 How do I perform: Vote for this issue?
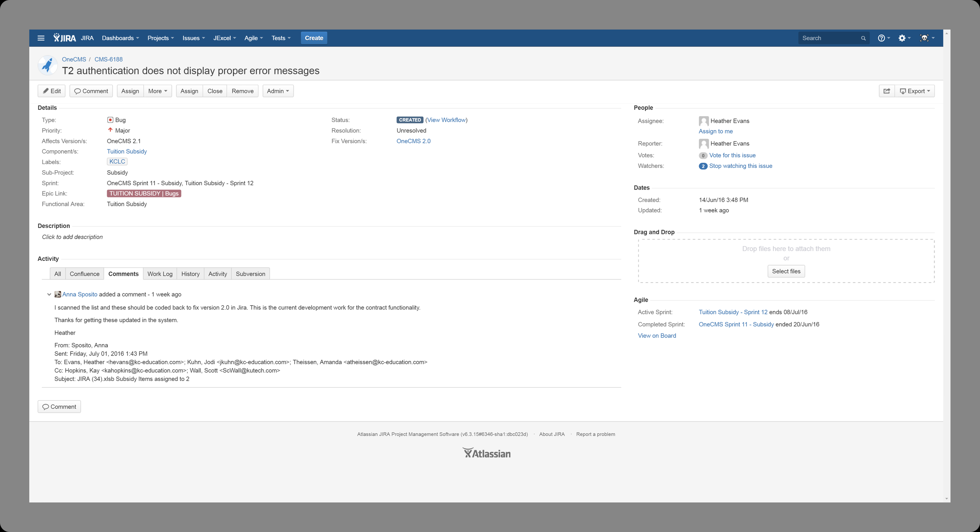pyautogui.click(x=732, y=155)
